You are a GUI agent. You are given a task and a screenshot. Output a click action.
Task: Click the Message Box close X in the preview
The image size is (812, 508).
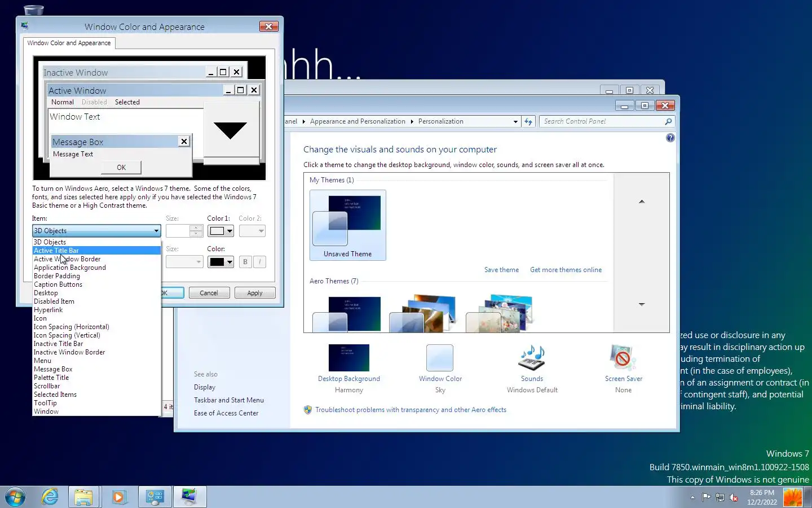pos(184,141)
